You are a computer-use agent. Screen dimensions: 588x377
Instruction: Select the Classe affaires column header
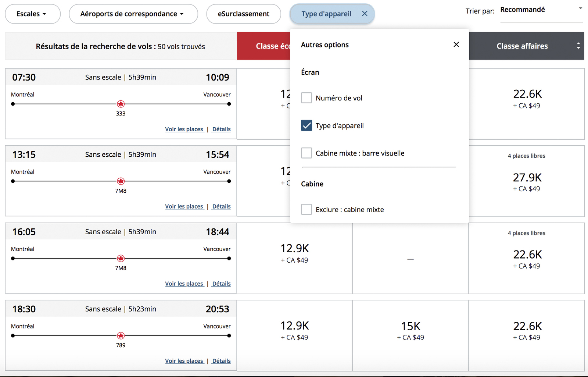click(x=522, y=46)
